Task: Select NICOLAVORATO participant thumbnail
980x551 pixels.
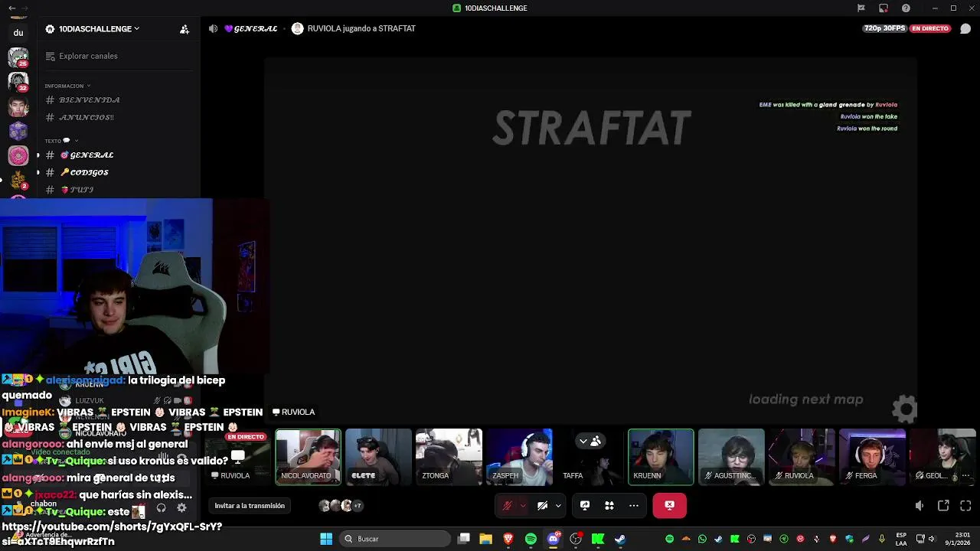Action: [308, 457]
